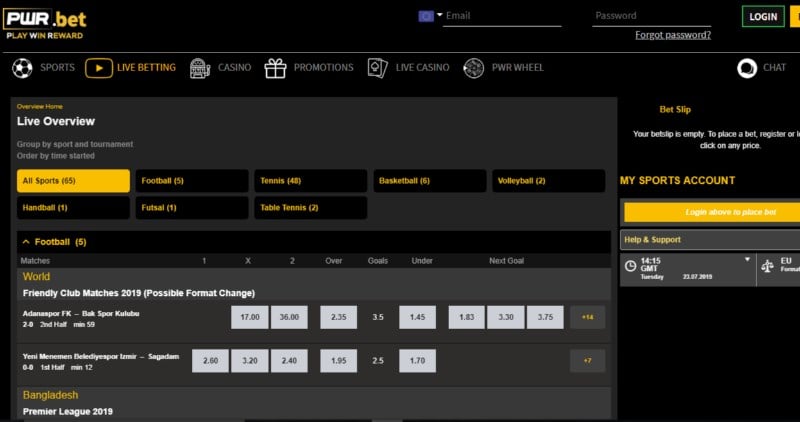Screen dimensions: 800x422
Task: Click the Live Betting play icon
Action: click(98, 68)
